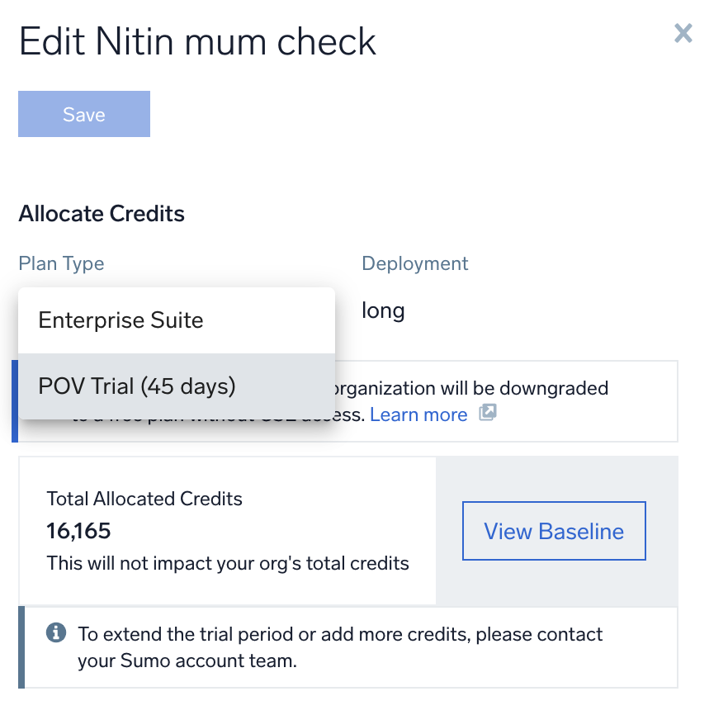Click the Total Allocated Credits label
Screen dimensions: 728x715
[x=144, y=499]
